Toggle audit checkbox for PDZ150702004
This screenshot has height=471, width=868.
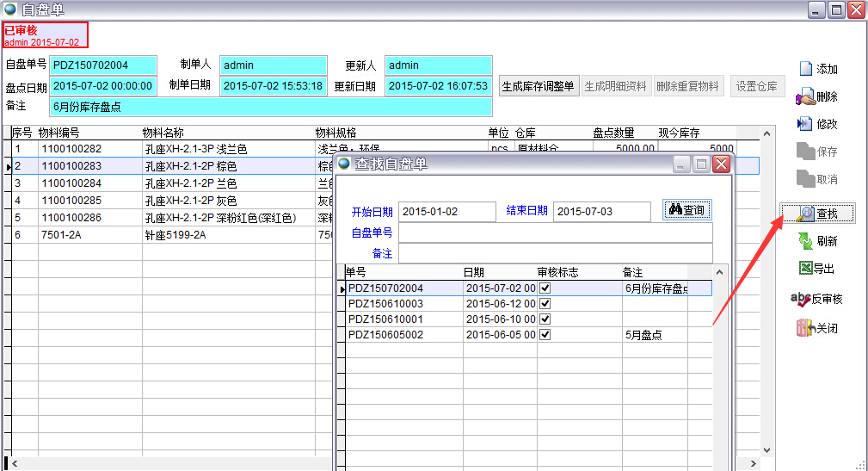pos(545,288)
